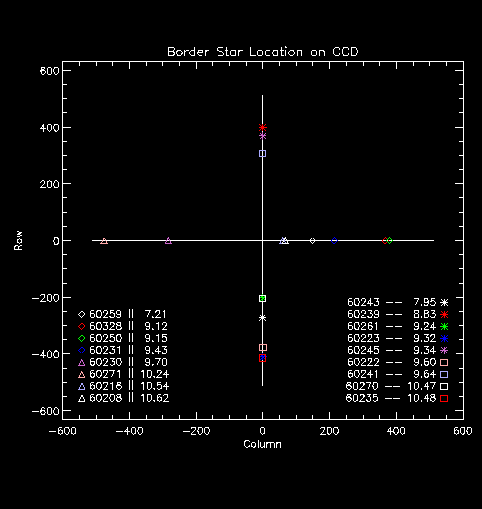This screenshot has width=482, height=509.
Task: Select the violet asterisk data point below row 400
Action: (263, 136)
